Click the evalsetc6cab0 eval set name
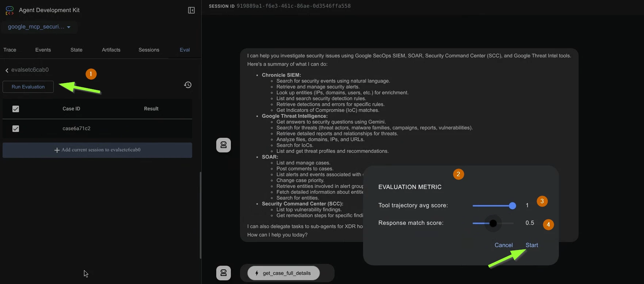This screenshot has height=284, width=644. point(30,70)
